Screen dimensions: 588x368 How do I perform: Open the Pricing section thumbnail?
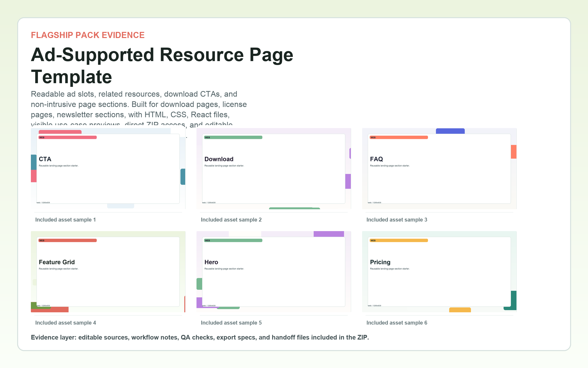coord(439,272)
